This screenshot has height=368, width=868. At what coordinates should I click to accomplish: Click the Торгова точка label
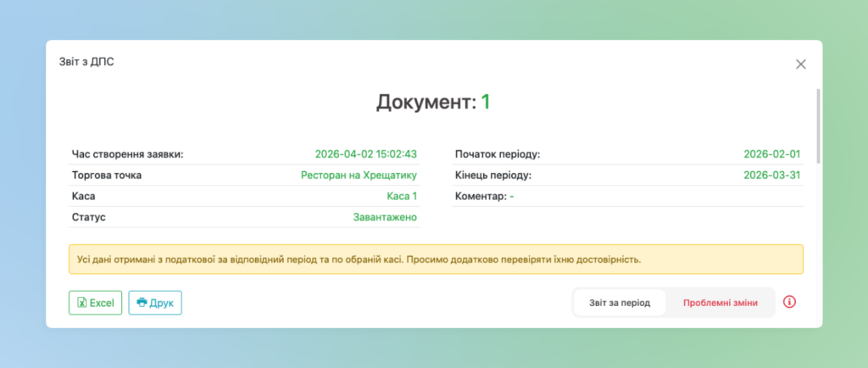pyautogui.click(x=106, y=176)
